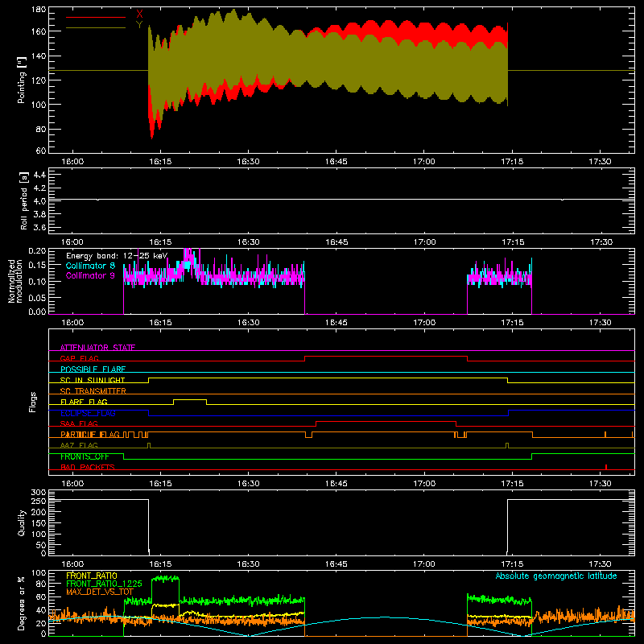Click the red X legend line

96,17
